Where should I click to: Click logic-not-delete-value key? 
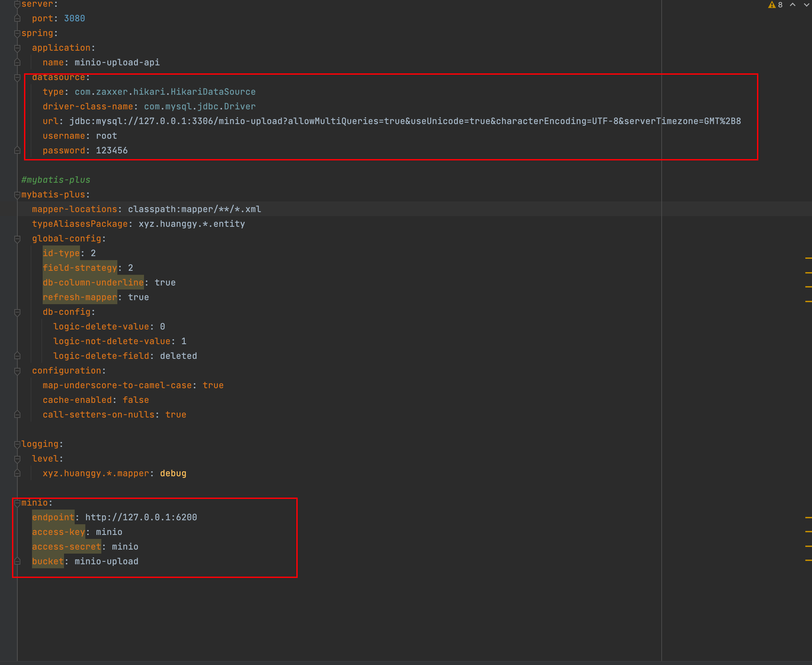[112, 341]
